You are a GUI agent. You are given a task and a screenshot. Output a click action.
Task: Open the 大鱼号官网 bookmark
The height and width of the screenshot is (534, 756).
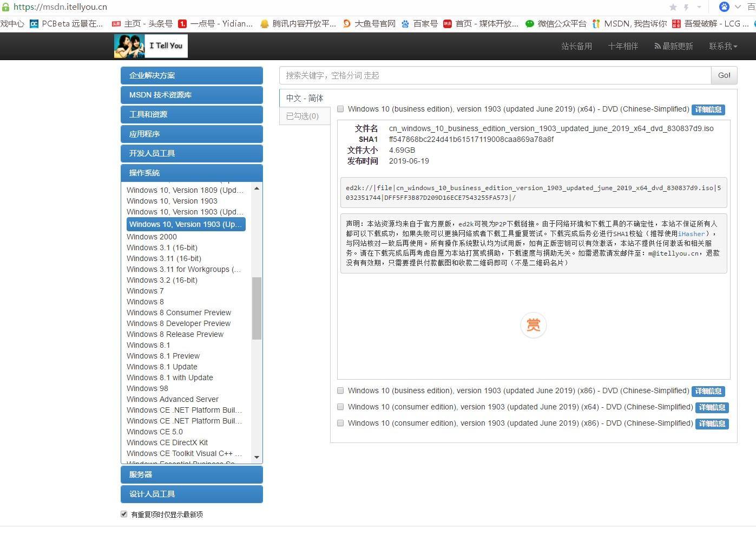point(369,24)
